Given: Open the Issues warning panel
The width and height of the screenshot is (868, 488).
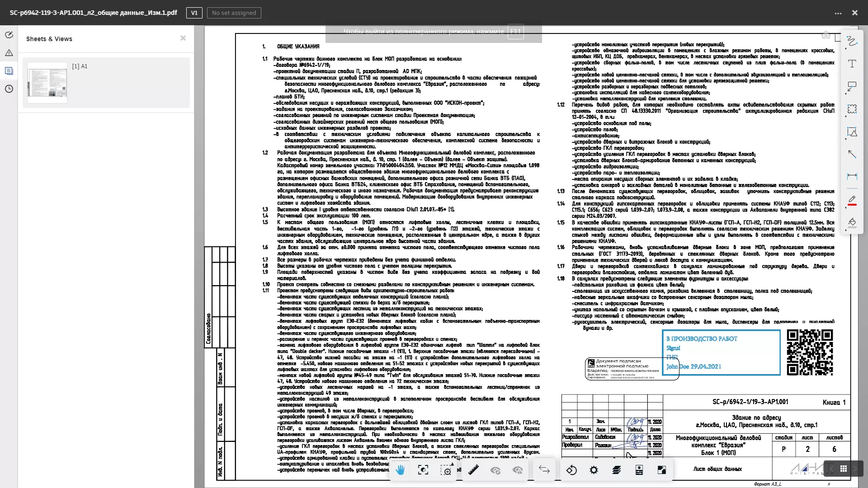Looking at the screenshot, I should pos(9,53).
